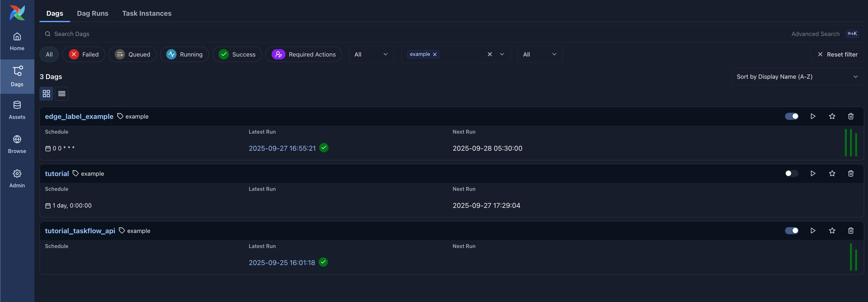Open the Assets page in sidebar
Image resolution: width=868 pixels, height=302 pixels.
point(17,110)
